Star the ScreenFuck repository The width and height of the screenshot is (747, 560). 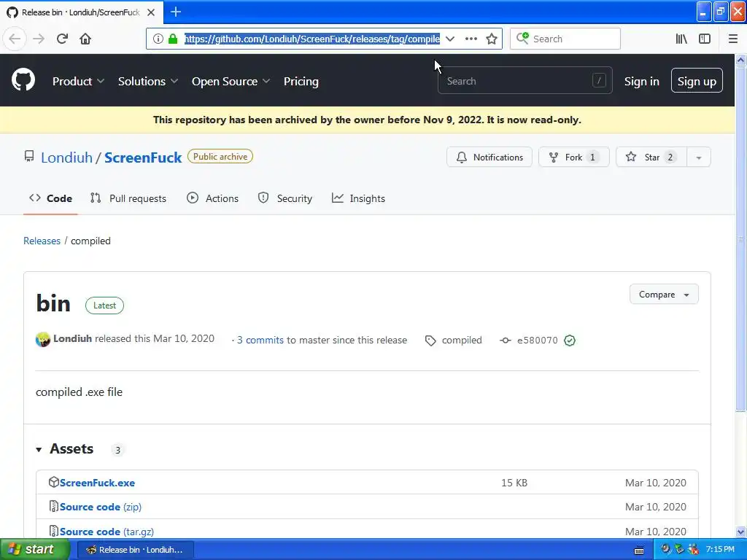(x=651, y=157)
